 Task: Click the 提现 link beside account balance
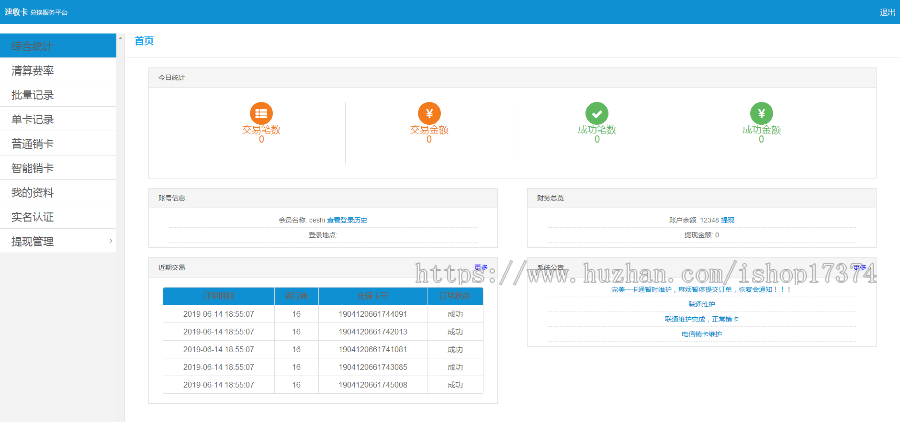(x=728, y=219)
